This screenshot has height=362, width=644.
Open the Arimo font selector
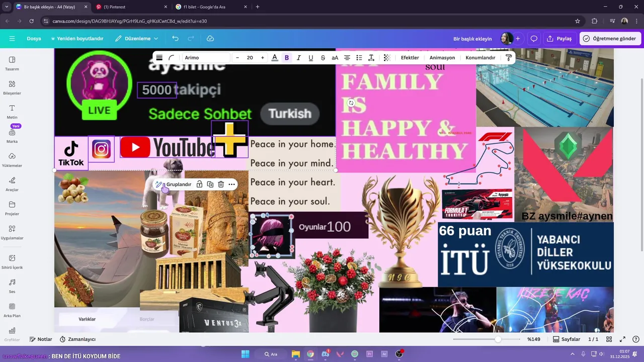(x=206, y=58)
